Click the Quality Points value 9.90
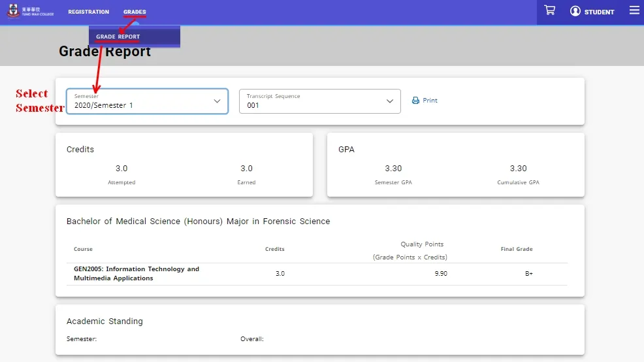 point(440,274)
